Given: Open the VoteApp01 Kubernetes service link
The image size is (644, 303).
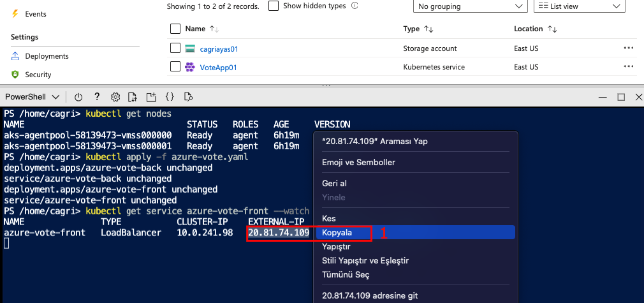Looking at the screenshot, I should pos(218,67).
